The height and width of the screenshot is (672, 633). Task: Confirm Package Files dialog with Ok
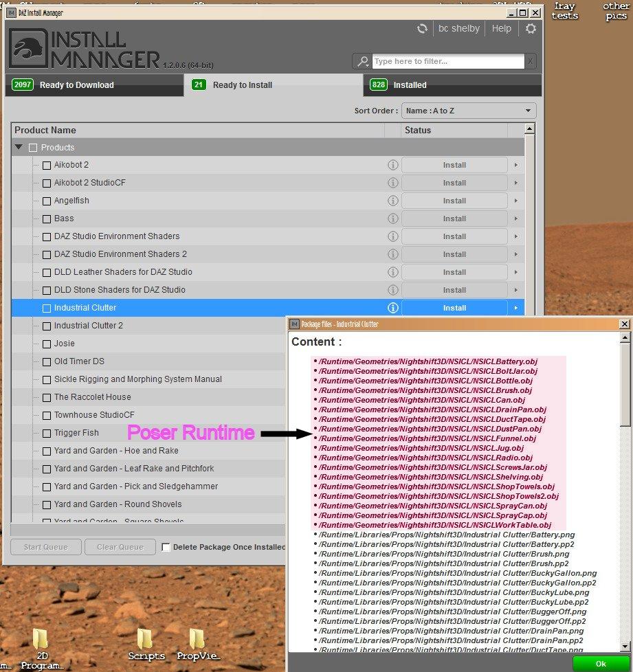601,664
